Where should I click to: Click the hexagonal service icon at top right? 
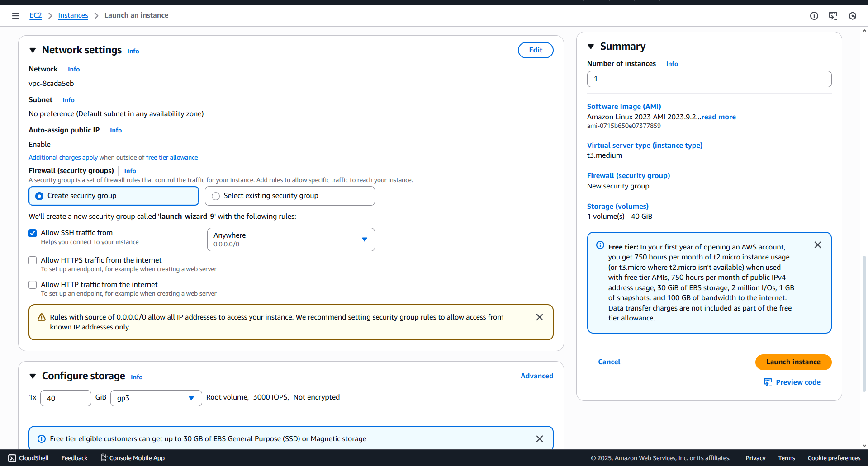pos(853,16)
